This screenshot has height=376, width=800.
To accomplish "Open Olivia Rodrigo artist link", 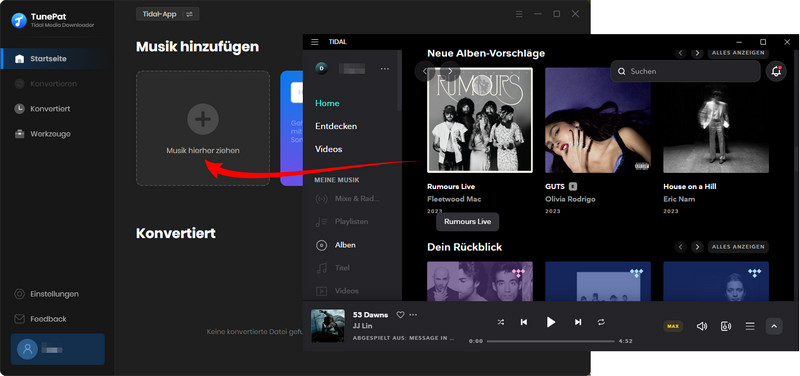I will [570, 199].
